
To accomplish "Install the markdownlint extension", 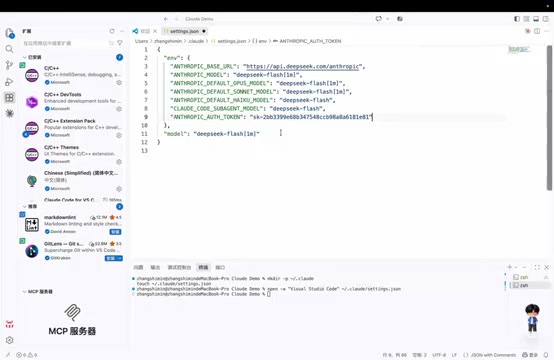I will [x=116, y=232].
